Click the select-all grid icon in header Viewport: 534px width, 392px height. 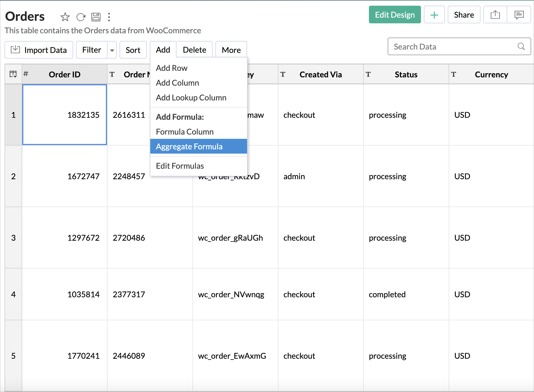13,74
